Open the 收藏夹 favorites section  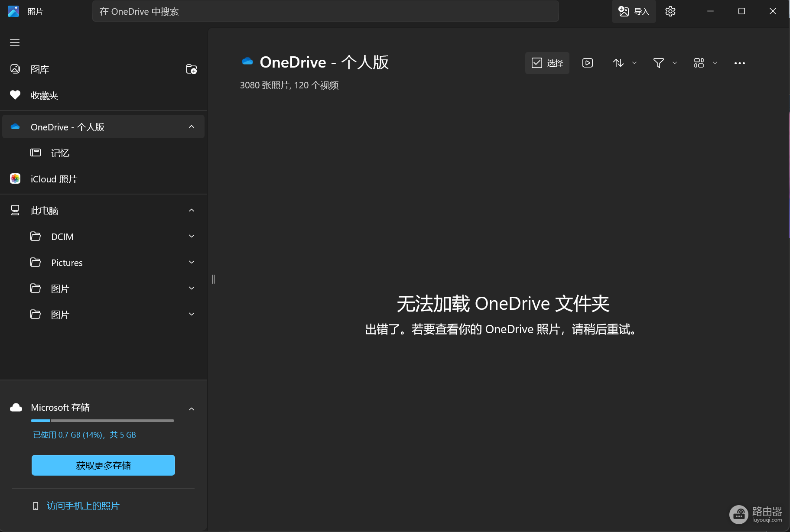point(44,95)
